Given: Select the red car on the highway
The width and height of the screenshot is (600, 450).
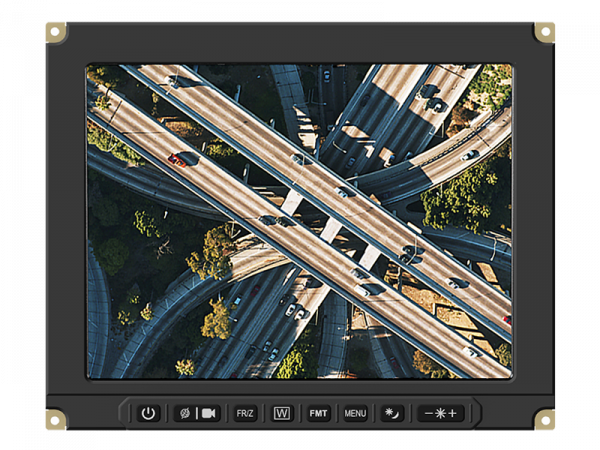Looking at the screenshot, I should (177, 159).
